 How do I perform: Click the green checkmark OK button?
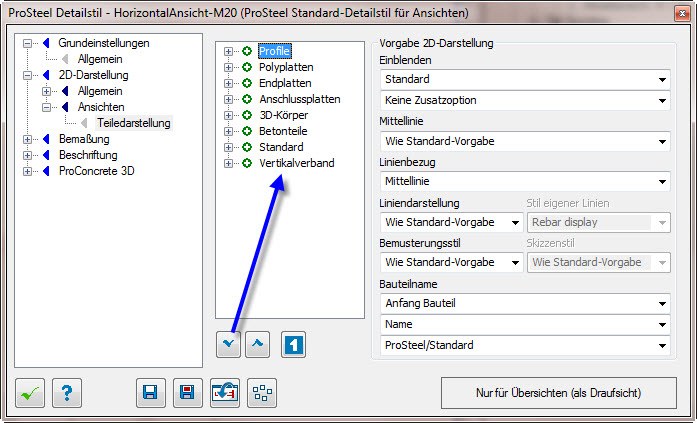click(x=30, y=393)
